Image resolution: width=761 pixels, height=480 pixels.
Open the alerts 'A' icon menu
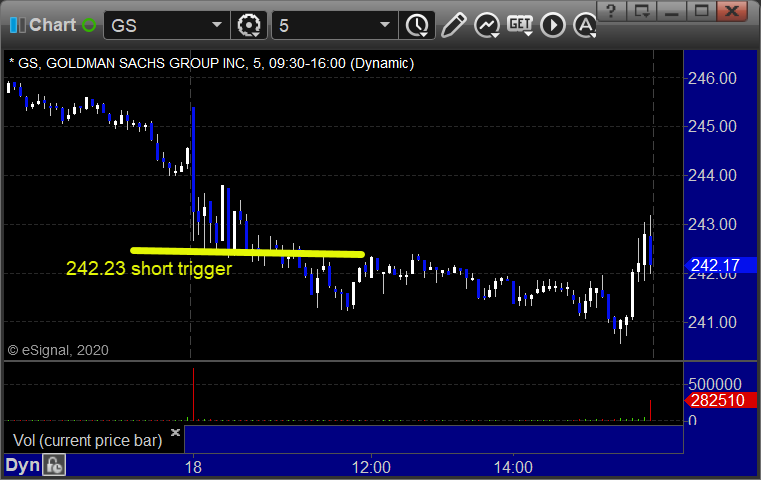(x=585, y=25)
